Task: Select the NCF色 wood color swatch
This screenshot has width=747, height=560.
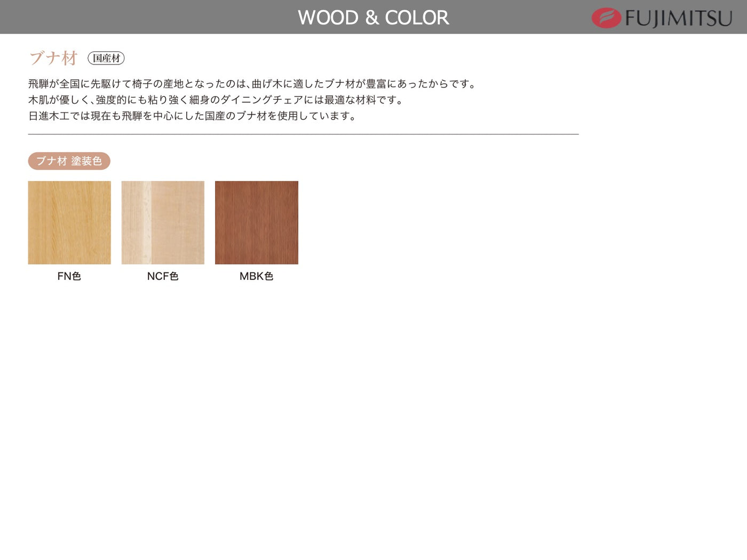Action: click(x=163, y=222)
